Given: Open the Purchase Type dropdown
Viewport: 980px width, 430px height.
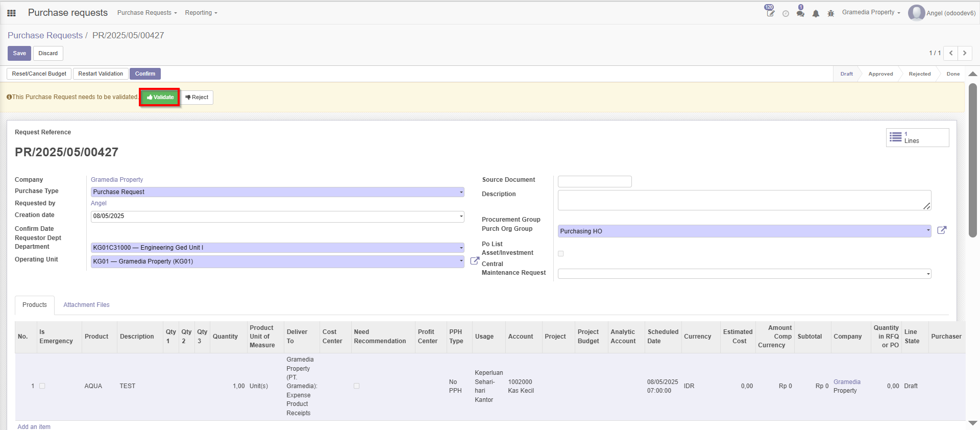Looking at the screenshot, I should pyautogui.click(x=278, y=192).
